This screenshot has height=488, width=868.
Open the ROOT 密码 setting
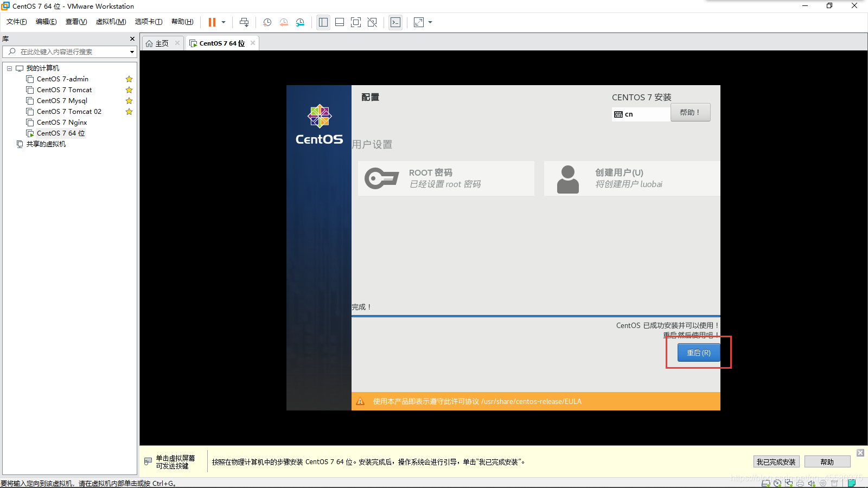[446, 178]
